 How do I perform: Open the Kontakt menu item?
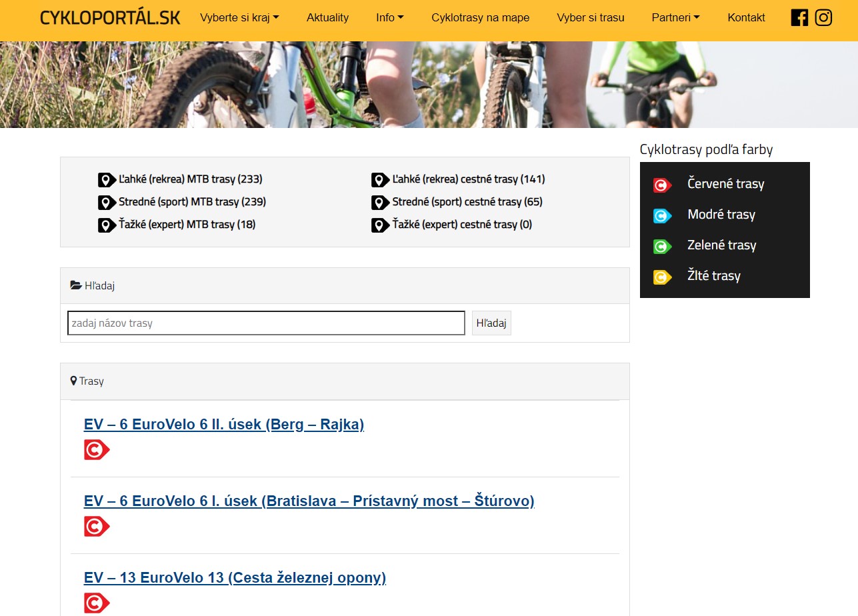coord(747,17)
